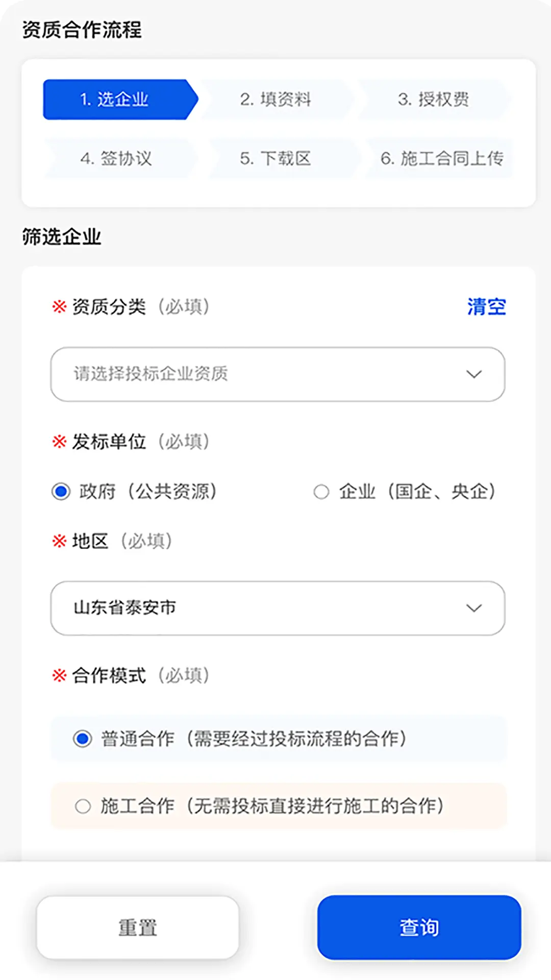This screenshot has height=980, width=551.
Task: Select 普通合作 radio button
Action: [83, 739]
